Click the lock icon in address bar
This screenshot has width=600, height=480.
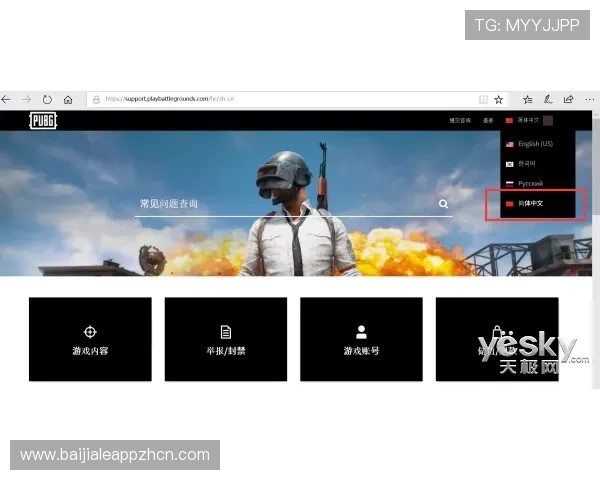coord(96,100)
